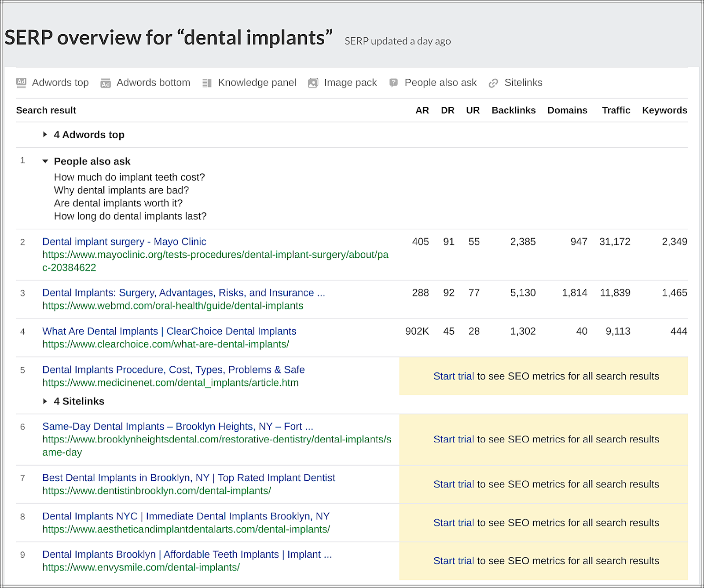This screenshot has height=588, width=704.
Task: Open What Are Dental Implants ClearChoice result
Action: point(169,331)
